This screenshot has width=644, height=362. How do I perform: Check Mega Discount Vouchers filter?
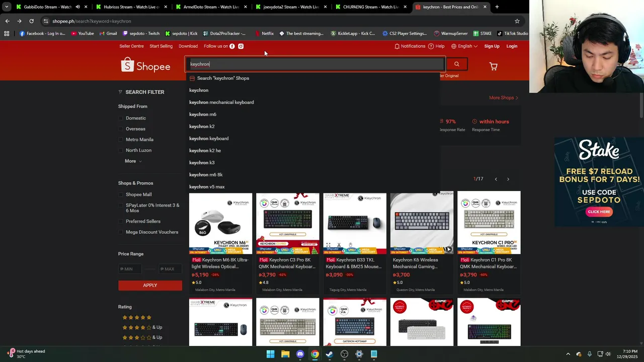click(x=121, y=232)
